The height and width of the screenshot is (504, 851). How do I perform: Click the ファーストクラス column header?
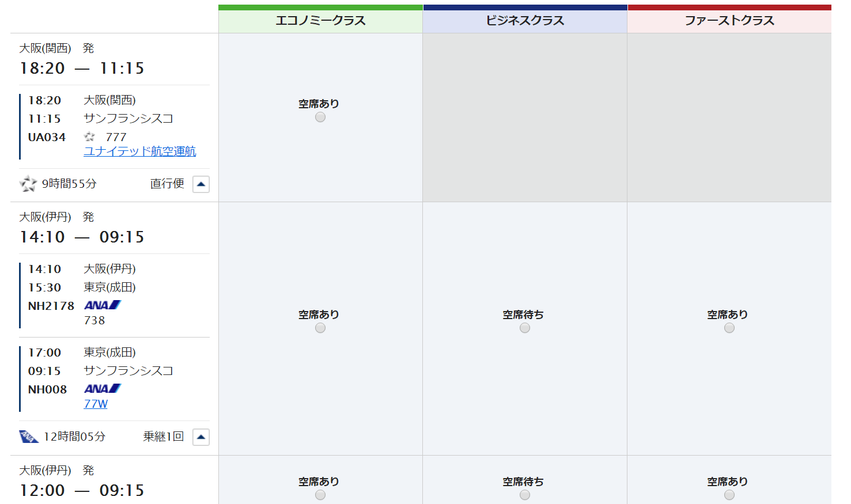[x=729, y=21]
